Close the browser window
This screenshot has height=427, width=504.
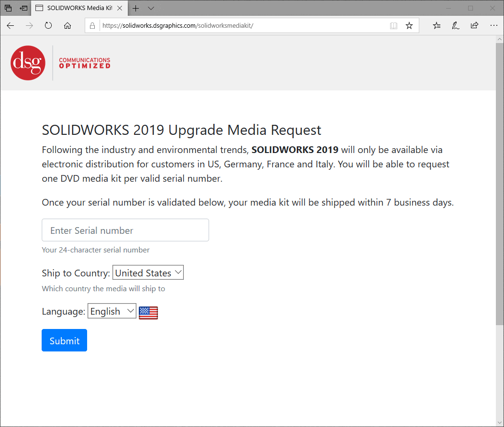coord(492,8)
